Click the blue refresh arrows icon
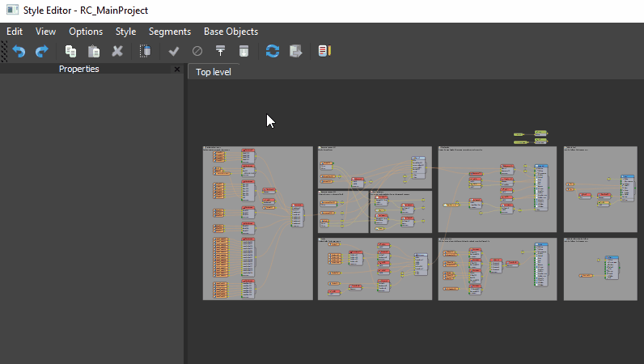 tap(273, 51)
